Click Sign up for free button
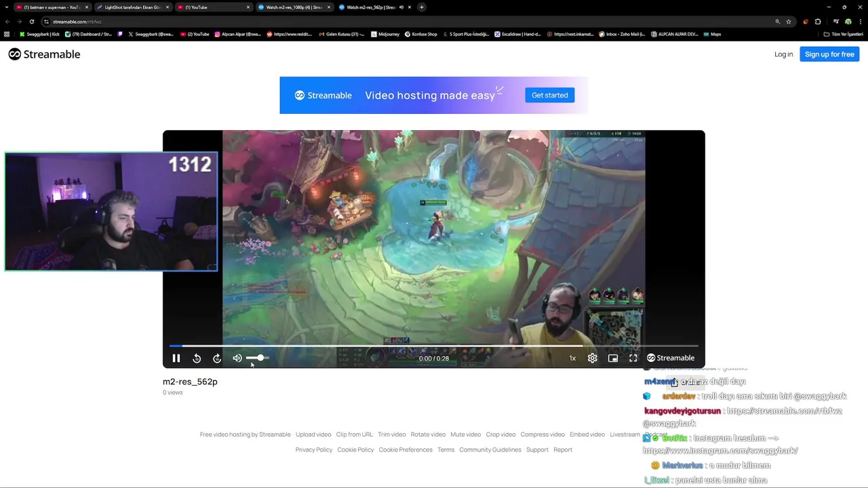The height and width of the screenshot is (488, 868). tap(829, 54)
